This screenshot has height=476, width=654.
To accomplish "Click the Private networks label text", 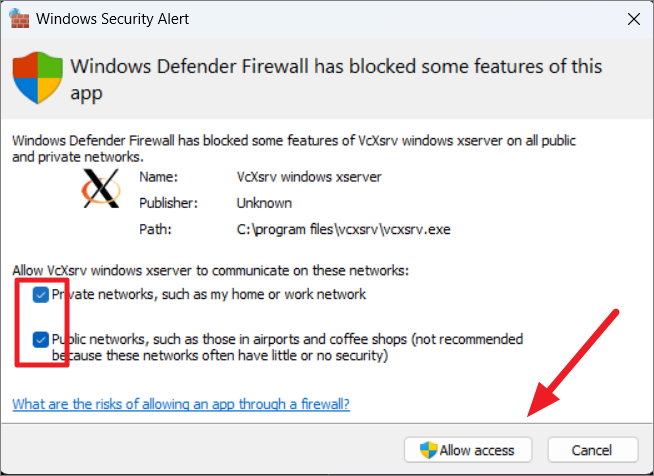I will tap(209, 295).
